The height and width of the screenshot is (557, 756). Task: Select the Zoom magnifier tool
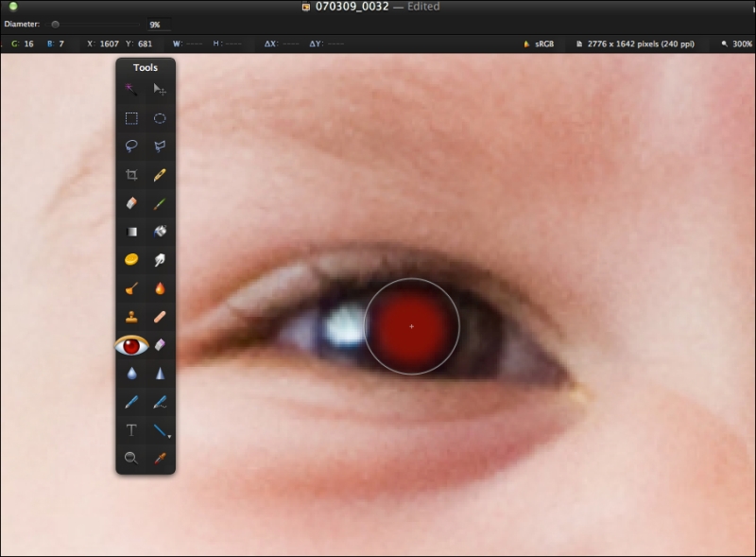coord(131,458)
